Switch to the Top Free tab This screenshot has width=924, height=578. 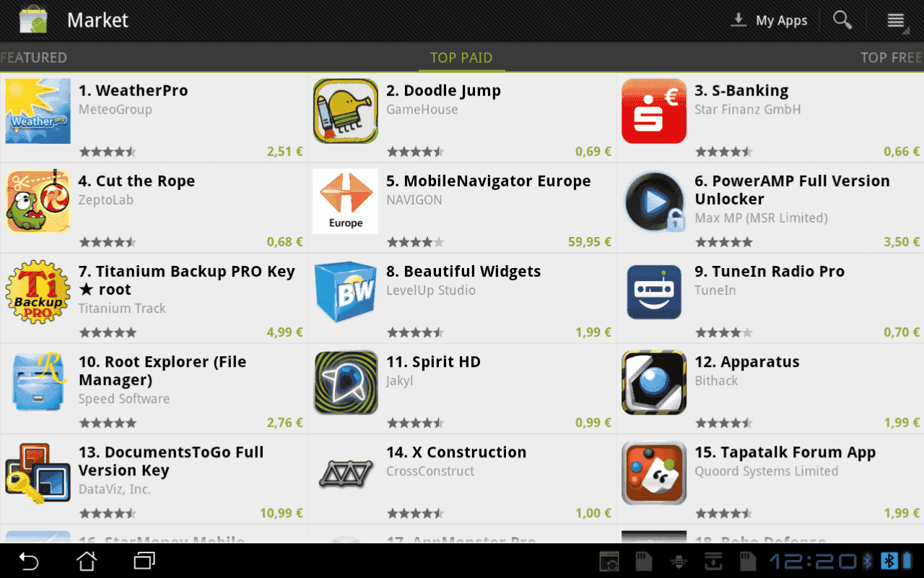coord(892,58)
